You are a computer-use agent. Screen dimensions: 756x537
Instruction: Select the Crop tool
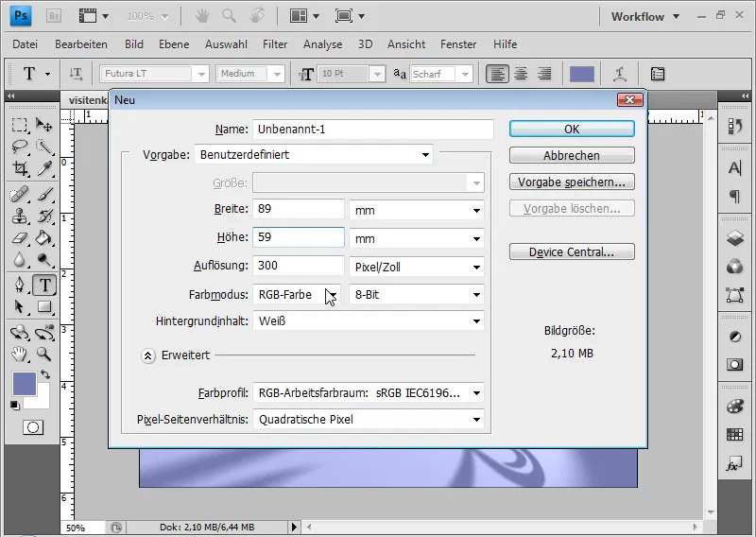tap(19, 168)
